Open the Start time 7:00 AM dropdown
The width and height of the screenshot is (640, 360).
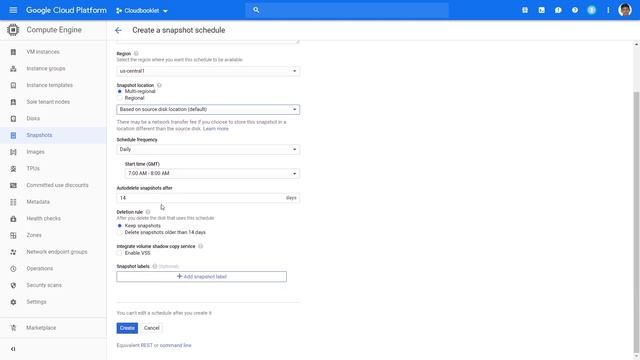(x=212, y=173)
